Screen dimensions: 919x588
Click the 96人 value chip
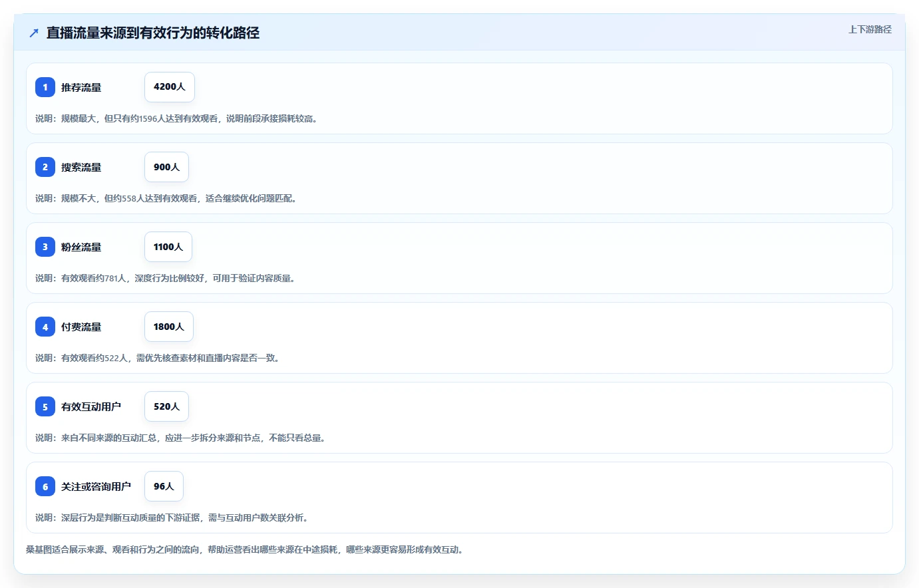click(x=164, y=486)
